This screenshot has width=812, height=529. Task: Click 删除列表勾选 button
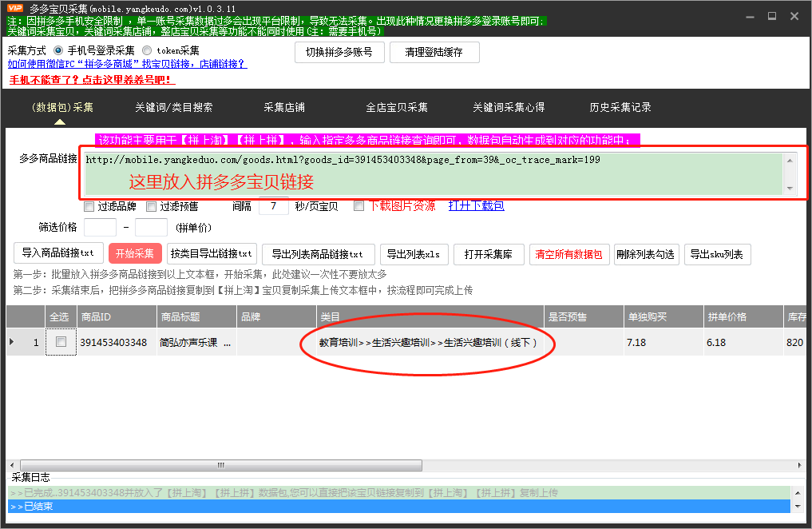(x=646, y=254)
